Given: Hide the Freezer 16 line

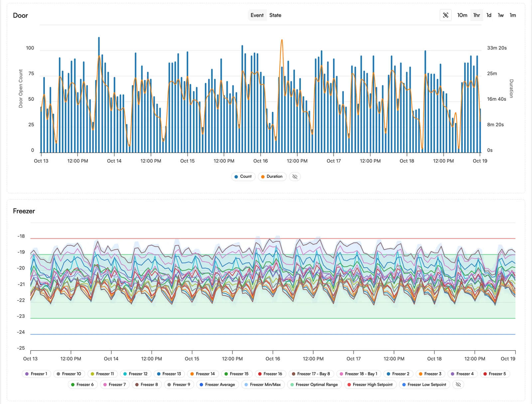Looking at the screenshot, I should coord(270,374).
